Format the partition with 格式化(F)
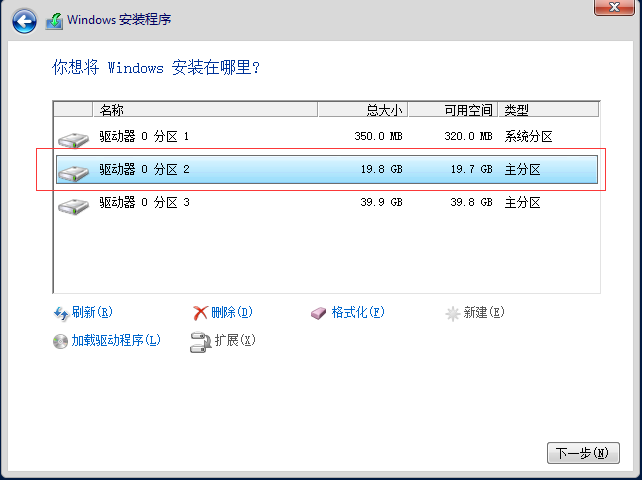Viewport: 642px width, 480px height. click(358, 312)
